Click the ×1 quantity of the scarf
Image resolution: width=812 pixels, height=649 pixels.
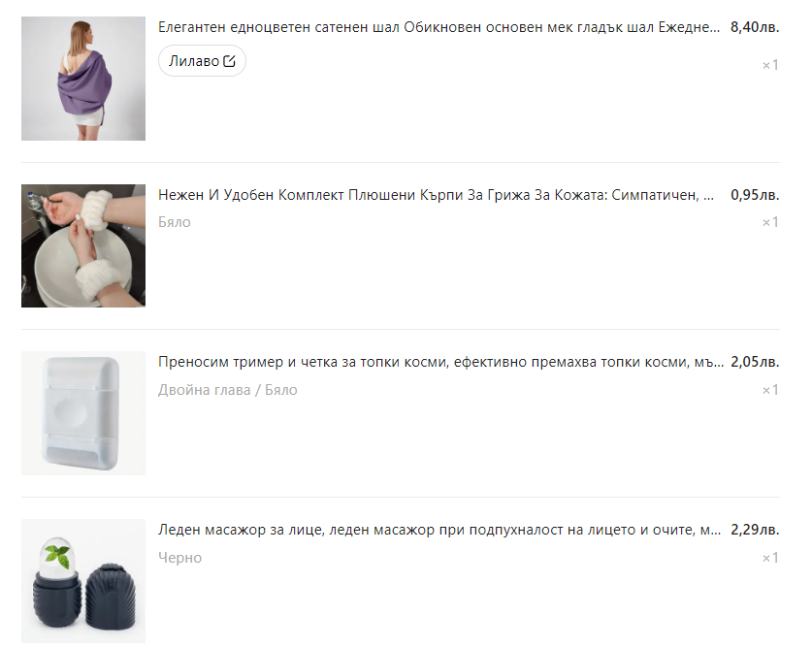(770, 65)
